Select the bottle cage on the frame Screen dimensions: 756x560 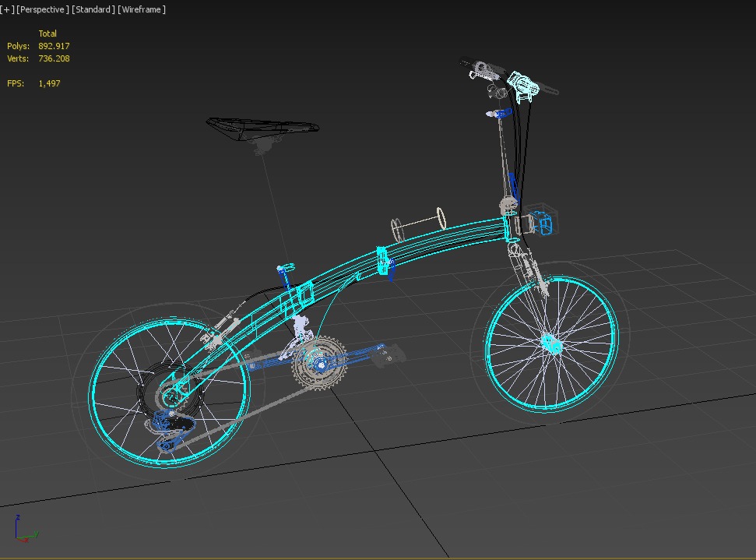pyautogui.click(x=419, y=224)
